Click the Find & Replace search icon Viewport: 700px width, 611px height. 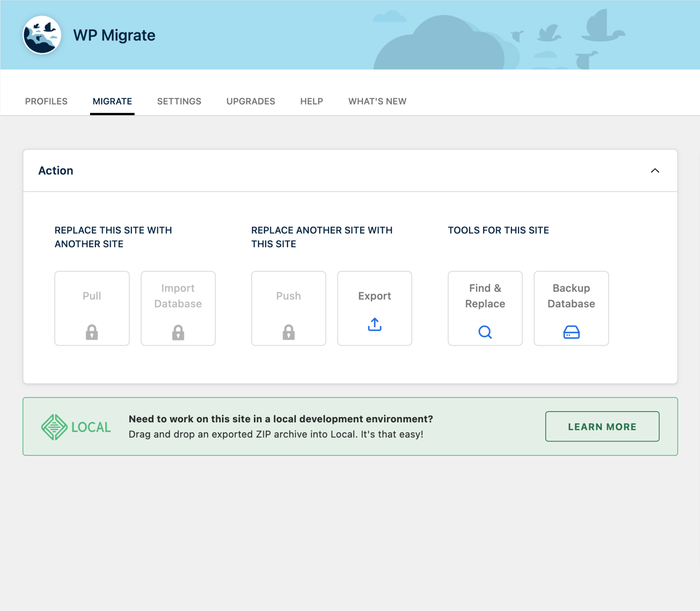click(x=485, y=332)
